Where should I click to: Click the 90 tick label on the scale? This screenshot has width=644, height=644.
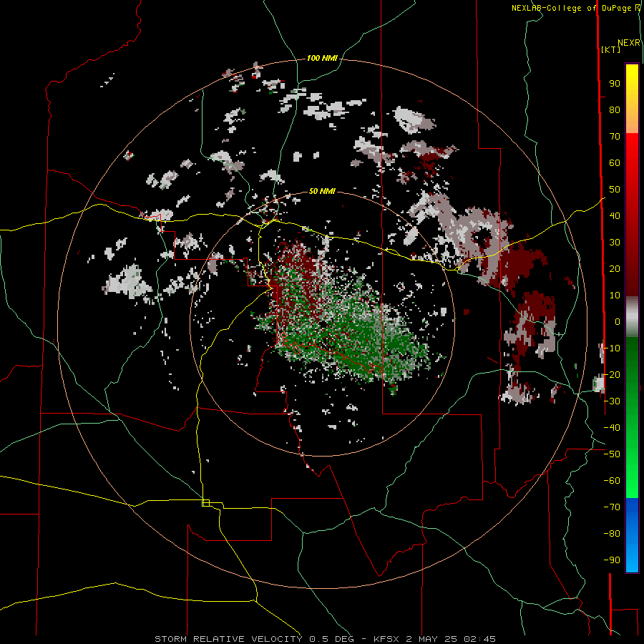615,84
